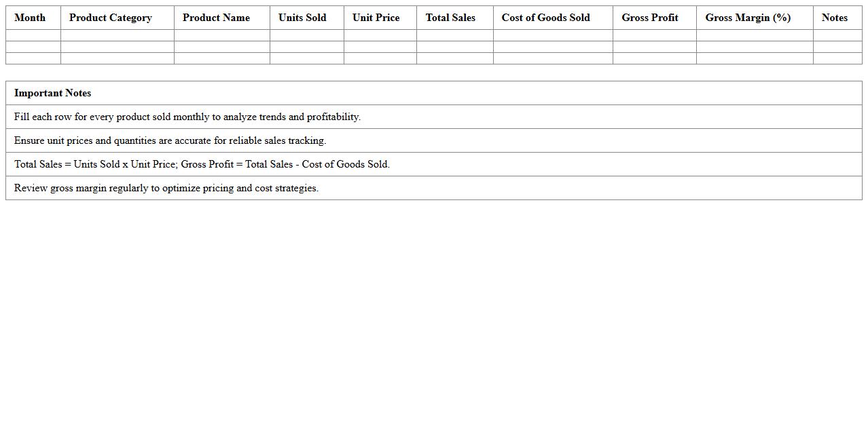Click the note on reviewing gross margin

click(166, 188)
